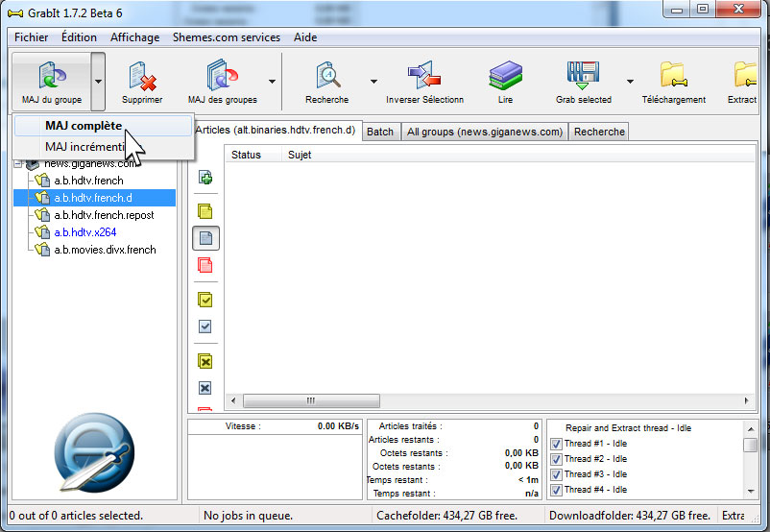Select a.b.hdtv.x264 group label

coord(84,231)
